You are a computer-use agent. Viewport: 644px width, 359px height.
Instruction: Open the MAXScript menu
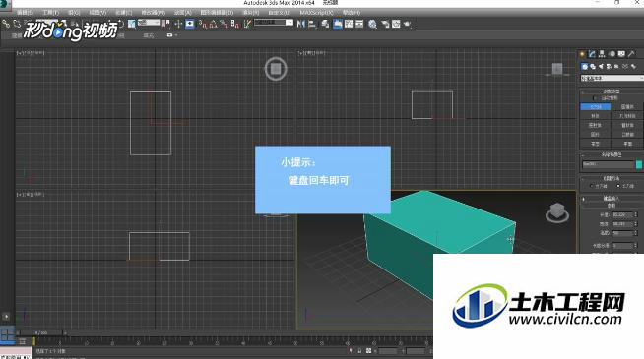tap(316, 13)
